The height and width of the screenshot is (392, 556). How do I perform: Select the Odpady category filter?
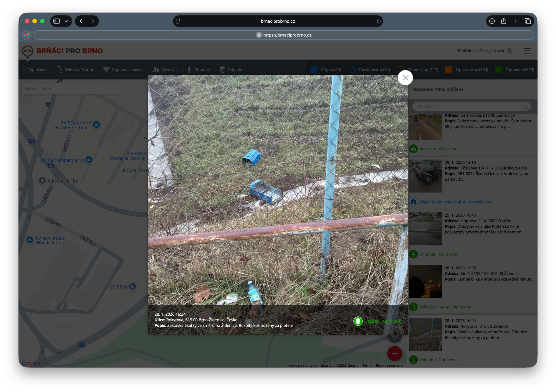click(231, 70)
